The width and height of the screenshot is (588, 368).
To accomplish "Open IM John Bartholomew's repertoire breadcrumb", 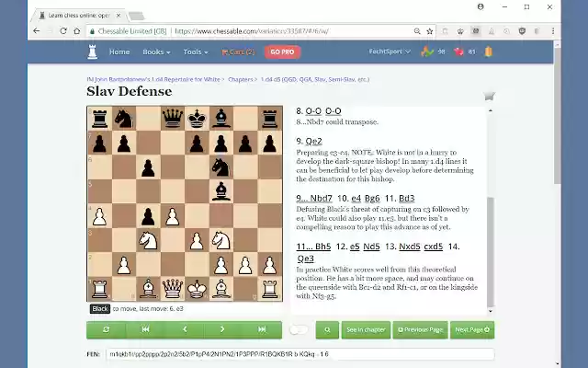I will (x=153, y=79).
